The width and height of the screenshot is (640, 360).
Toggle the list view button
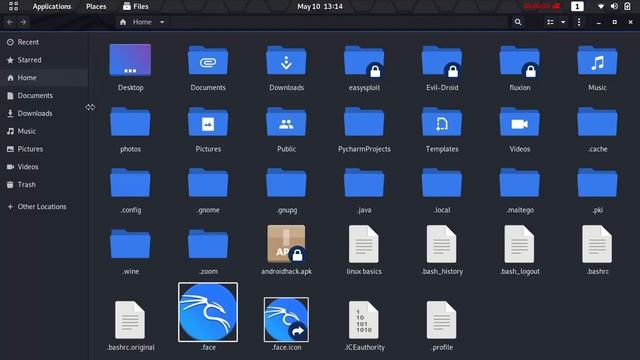[x=551, y=22]
